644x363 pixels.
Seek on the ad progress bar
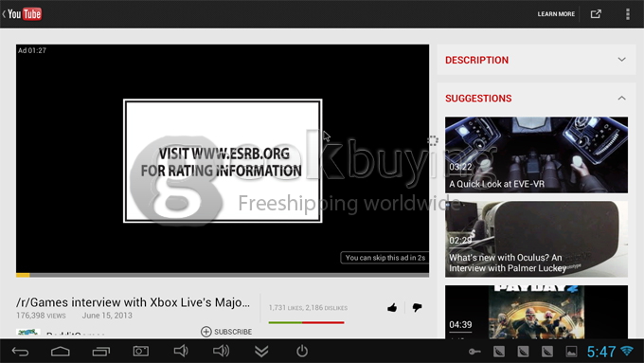click(x=223, y=275)
